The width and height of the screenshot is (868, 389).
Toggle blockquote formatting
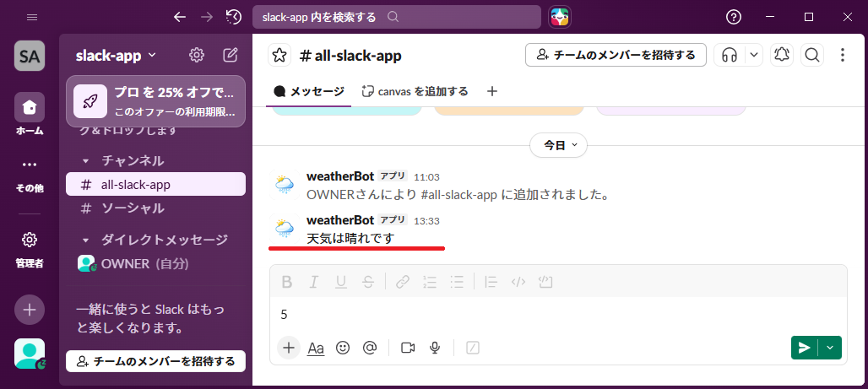click(491, 282)
